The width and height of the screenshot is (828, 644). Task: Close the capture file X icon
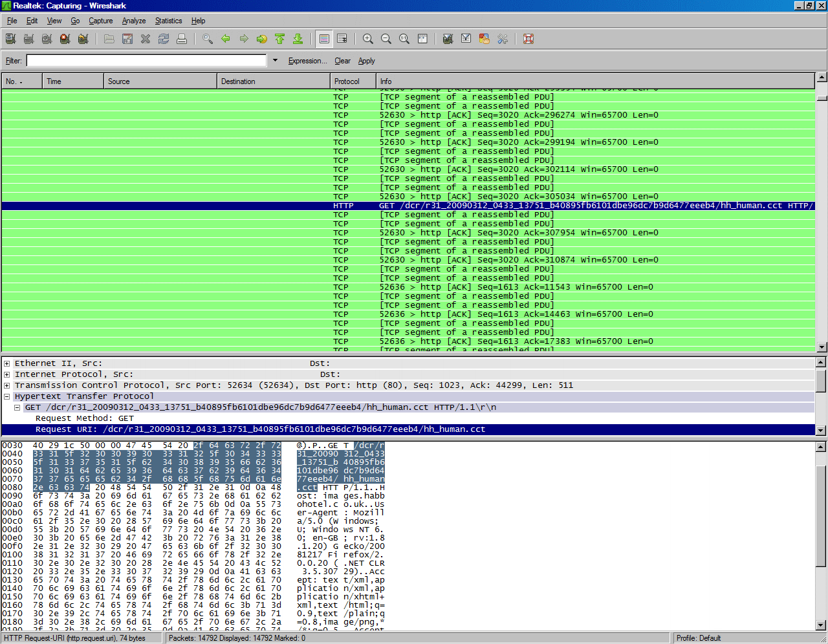point(146,39)
